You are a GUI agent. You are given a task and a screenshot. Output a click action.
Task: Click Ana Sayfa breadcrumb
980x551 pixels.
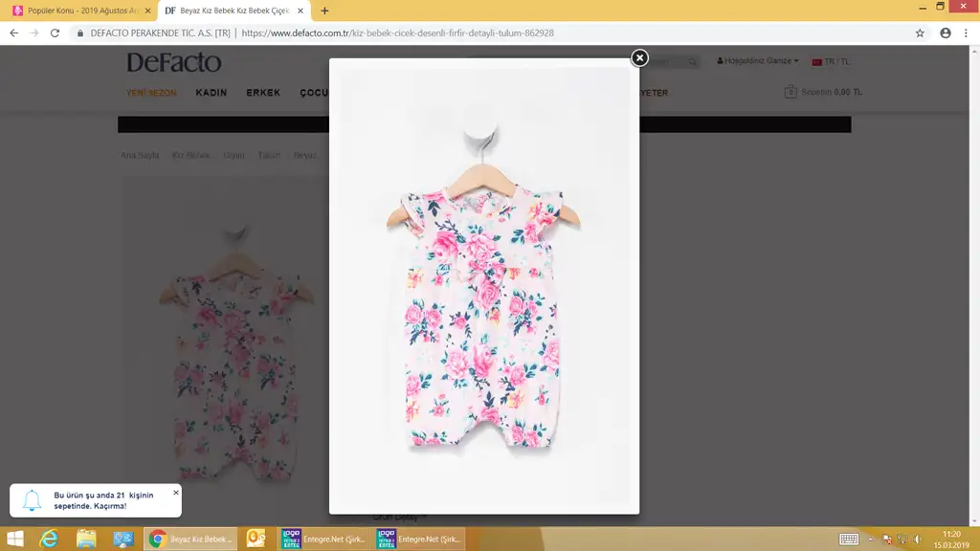[140, 155]
